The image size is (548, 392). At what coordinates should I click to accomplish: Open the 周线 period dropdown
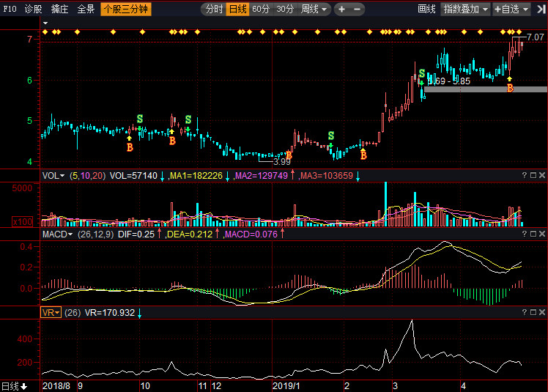coord(315,10)
